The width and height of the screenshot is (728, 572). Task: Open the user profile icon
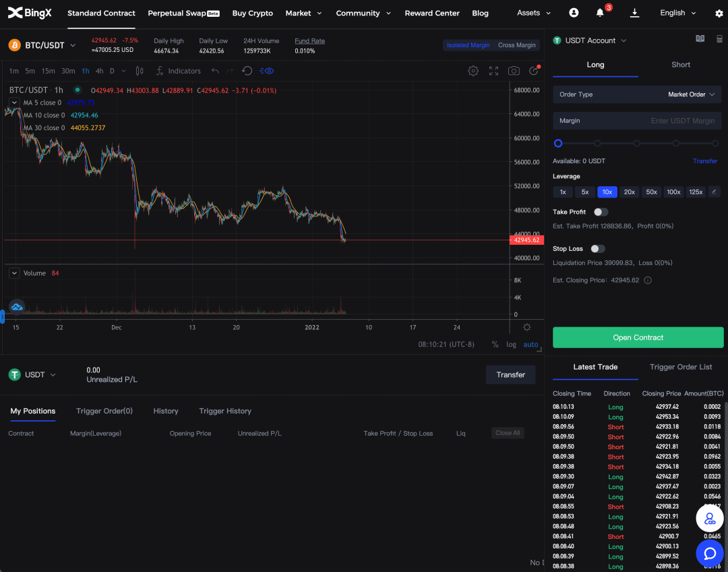(x=574, y=13)
